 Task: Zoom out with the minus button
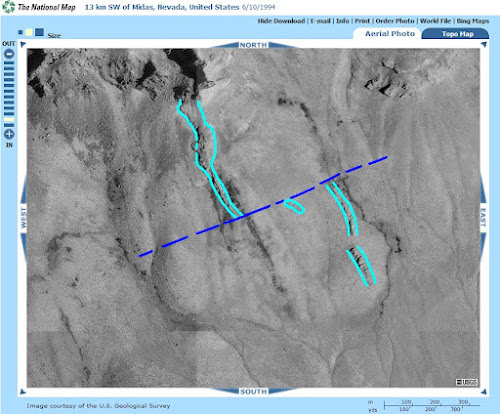point(9,53)
